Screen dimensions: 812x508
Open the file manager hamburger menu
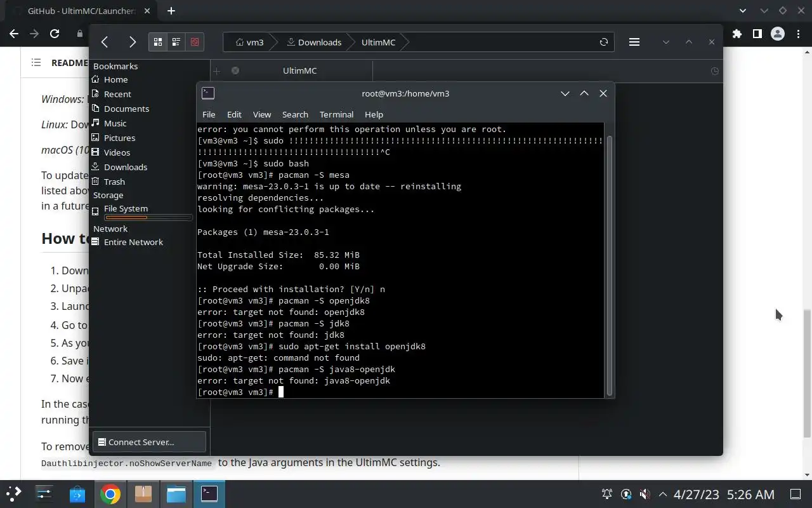(634, 42)
